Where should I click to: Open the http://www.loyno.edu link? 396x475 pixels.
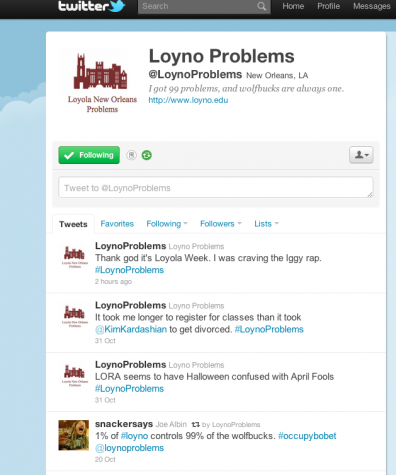click(x=188, y=100)
